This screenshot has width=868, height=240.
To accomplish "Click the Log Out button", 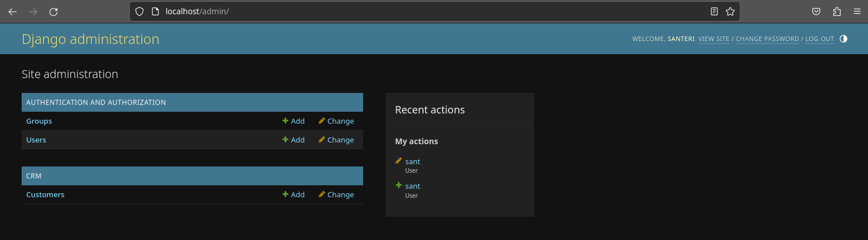I will [820, 39].
